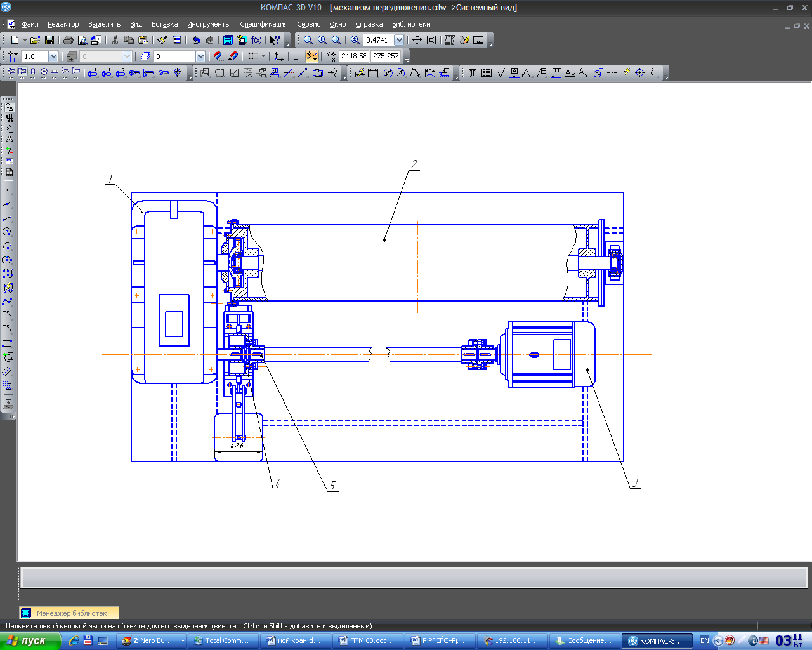The width and height of the screenshot is (812, 650).
Task: Toggle the highlighted snapping mode button
Action: tap(311, 56)
